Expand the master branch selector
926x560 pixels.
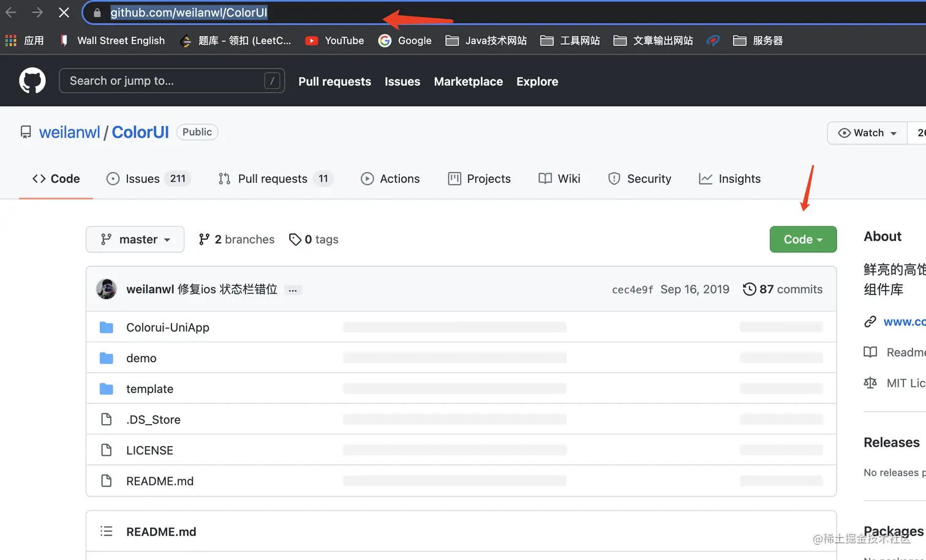tap(135, 239)
